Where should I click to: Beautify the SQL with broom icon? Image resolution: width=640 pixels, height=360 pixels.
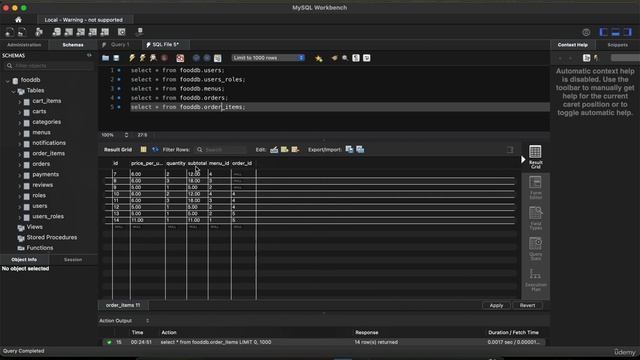(x=335, y=58)
